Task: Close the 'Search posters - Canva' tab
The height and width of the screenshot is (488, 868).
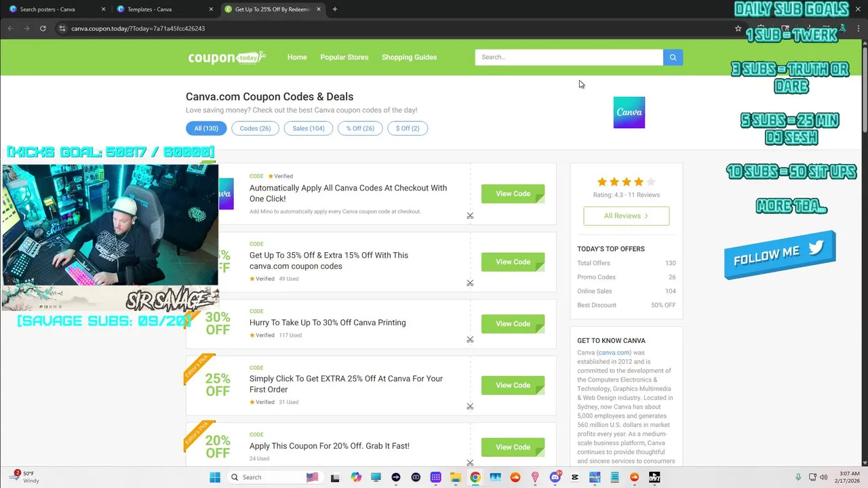Action: pos(103,9)
